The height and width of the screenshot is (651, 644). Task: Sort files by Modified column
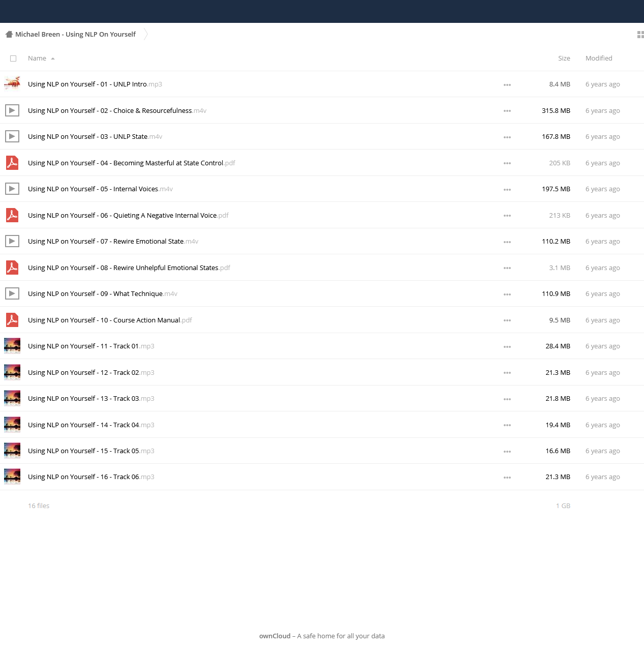point(599,58)
